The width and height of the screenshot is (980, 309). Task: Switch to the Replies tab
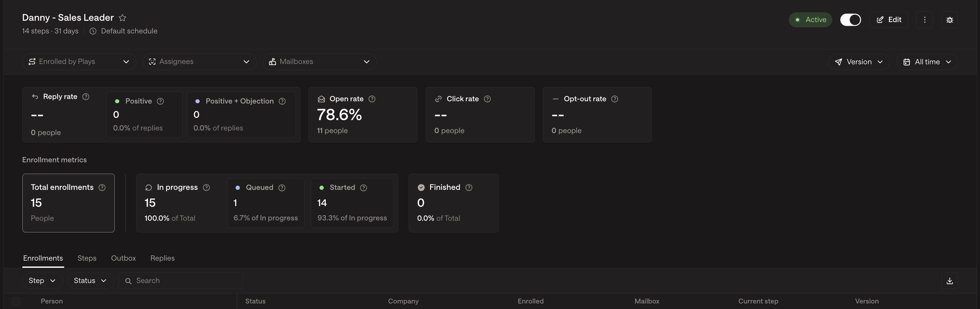point(162,258)
